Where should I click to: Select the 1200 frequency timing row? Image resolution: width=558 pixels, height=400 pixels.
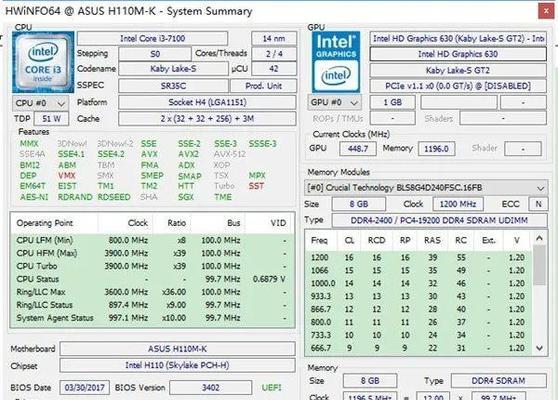point(419,257)
